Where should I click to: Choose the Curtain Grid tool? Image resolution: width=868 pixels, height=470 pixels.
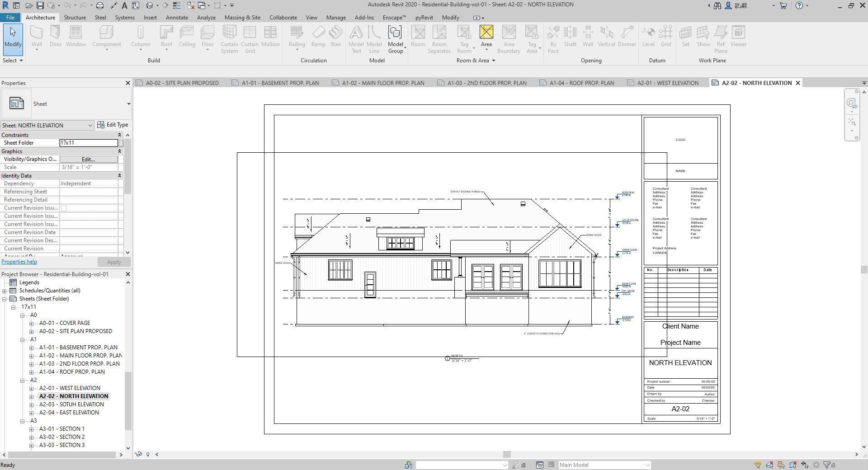(250, 39)
